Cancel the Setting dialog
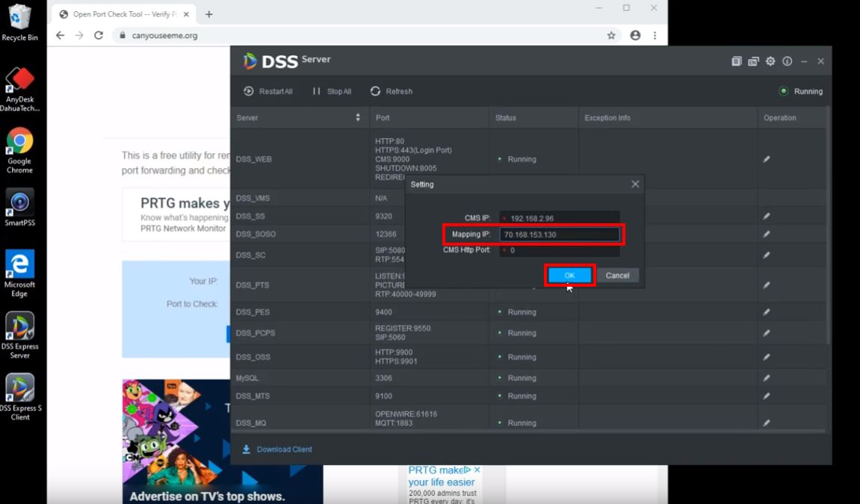Image resolution: width=860 pixels, height=504 pixels. [618, 276]
